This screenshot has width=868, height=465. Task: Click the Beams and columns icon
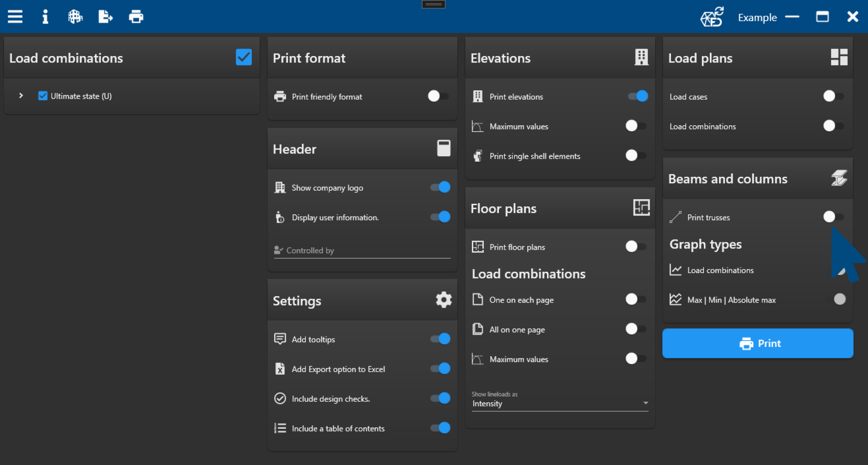click(839, 178)
